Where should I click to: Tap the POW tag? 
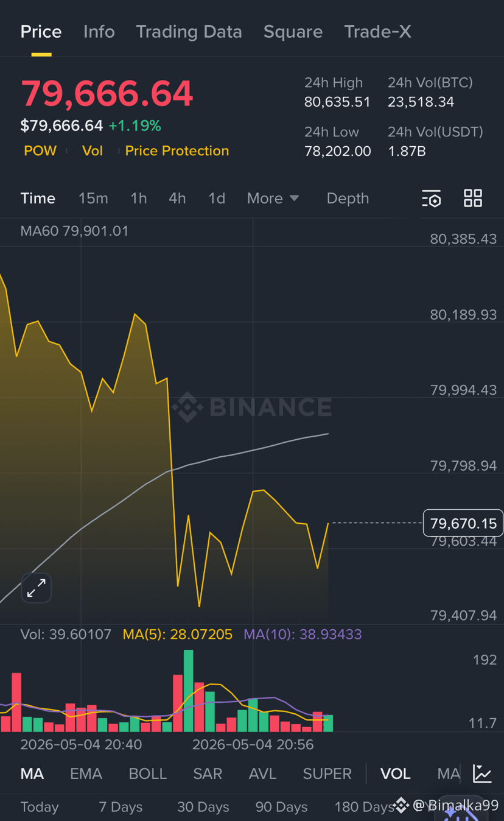coord(40,151)
